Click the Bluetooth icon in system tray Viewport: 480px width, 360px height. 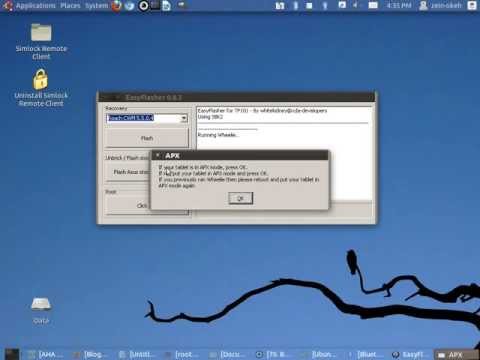[x=296, y=6]
